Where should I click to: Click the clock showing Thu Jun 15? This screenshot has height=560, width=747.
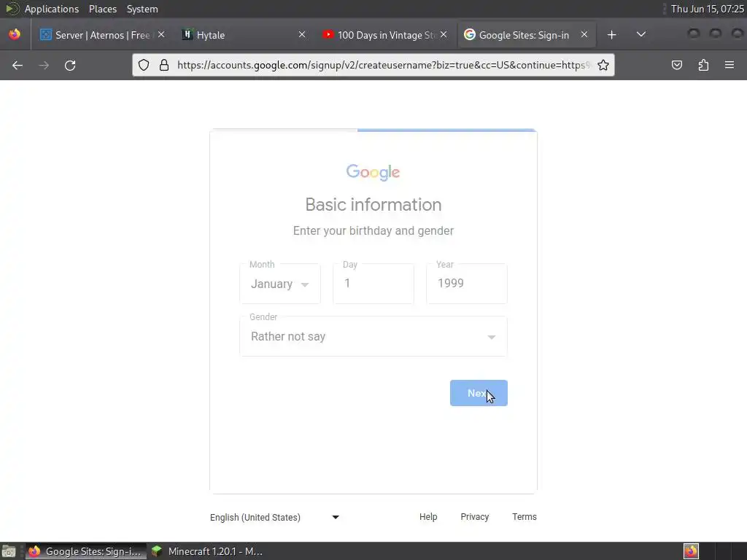pos(707,9)
